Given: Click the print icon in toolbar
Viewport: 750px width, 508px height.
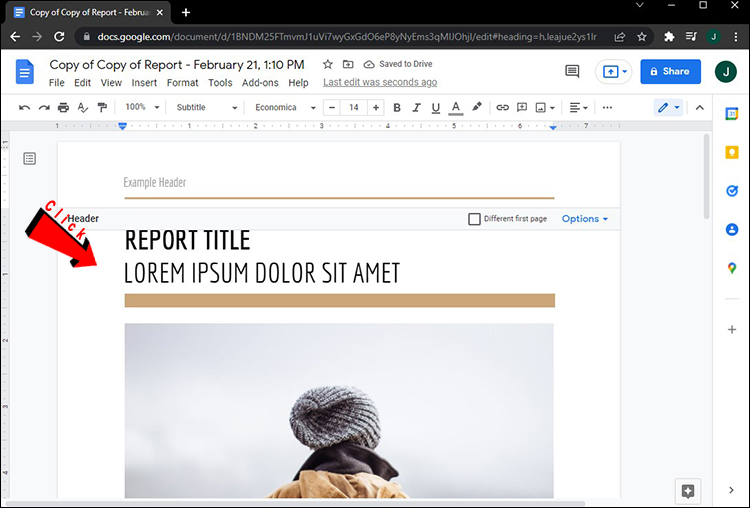Looking at the screenshot, I should tap(64, 107).
